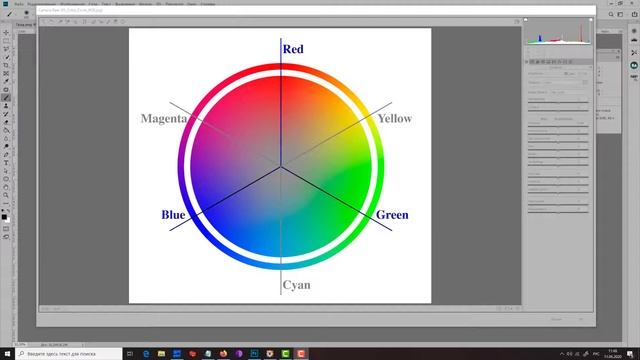Viewport: 640px width, 360px height.
Task: Open the Изображение menu
Action: [x=73, y=4]
